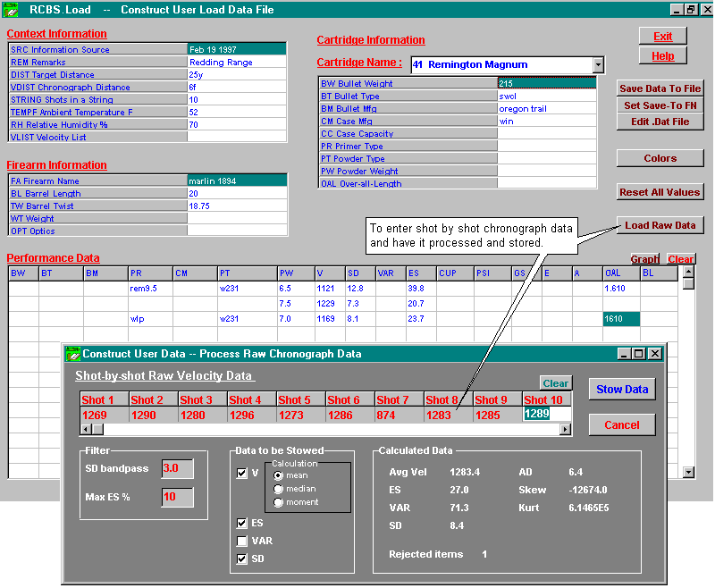This screenshot has width=715, height=588.
Task: Enable the VAR stow checkbox
Action: 242,541
